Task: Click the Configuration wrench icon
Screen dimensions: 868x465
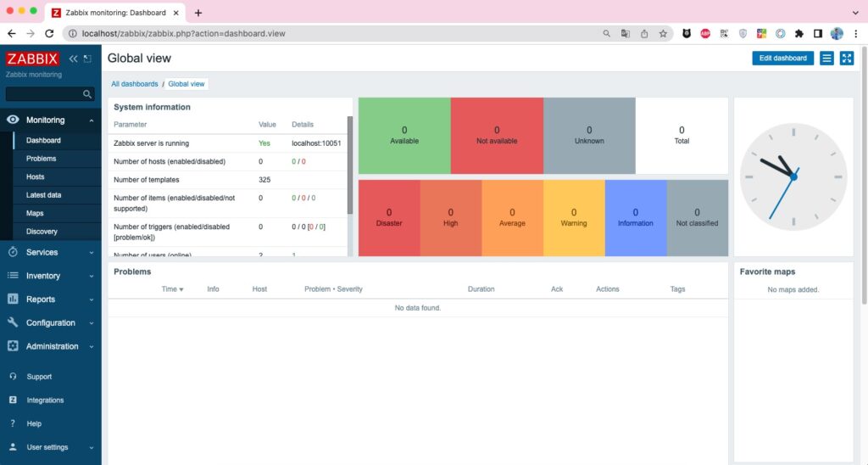Action: 13,322
